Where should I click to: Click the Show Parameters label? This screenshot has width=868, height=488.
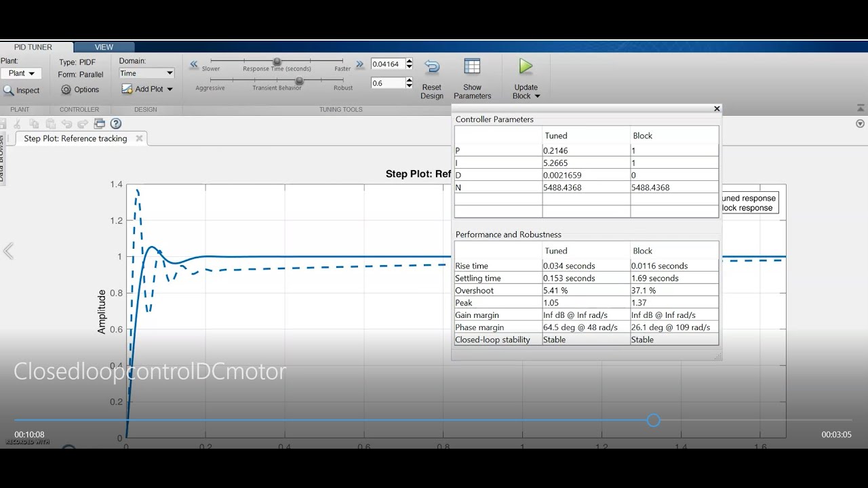472,91
